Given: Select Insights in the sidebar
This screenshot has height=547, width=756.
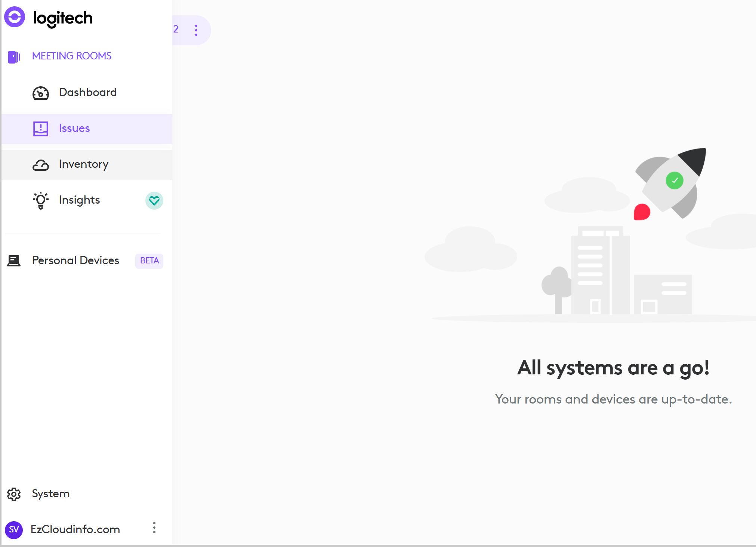Looking at the screenshot, I should pyautogui.click(x=79, y=200).
